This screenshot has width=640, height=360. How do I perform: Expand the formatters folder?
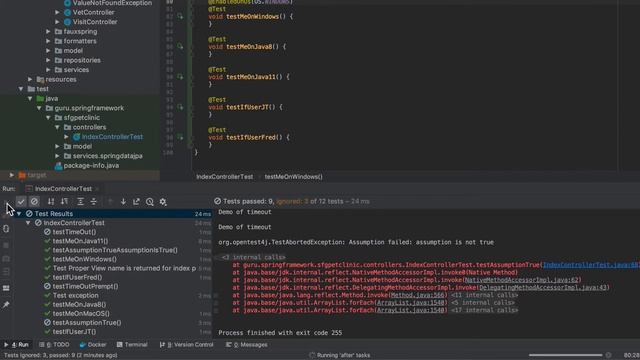48,41
